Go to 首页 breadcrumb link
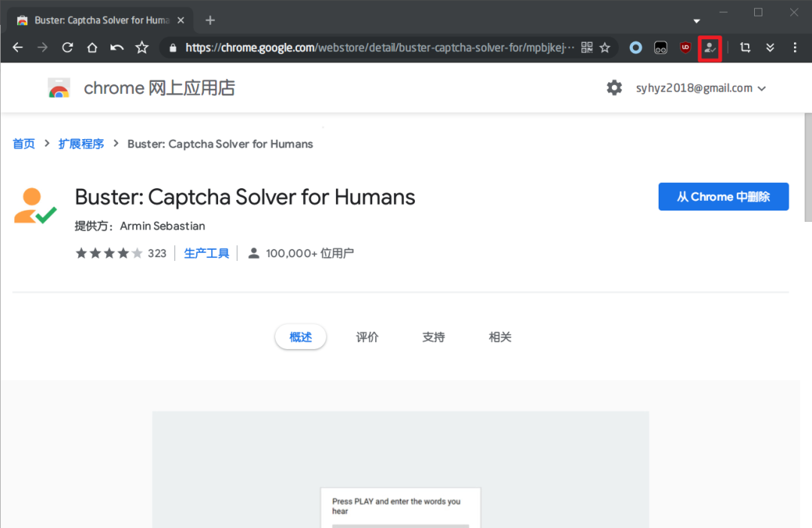 pyautogui.click(x=24, y=144)
